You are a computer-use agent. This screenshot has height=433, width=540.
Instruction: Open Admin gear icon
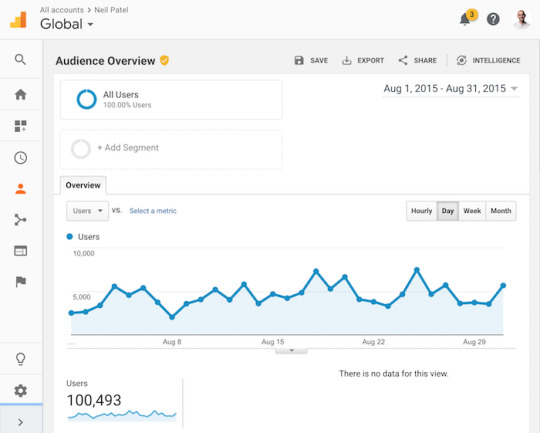(x=20, y=391)
